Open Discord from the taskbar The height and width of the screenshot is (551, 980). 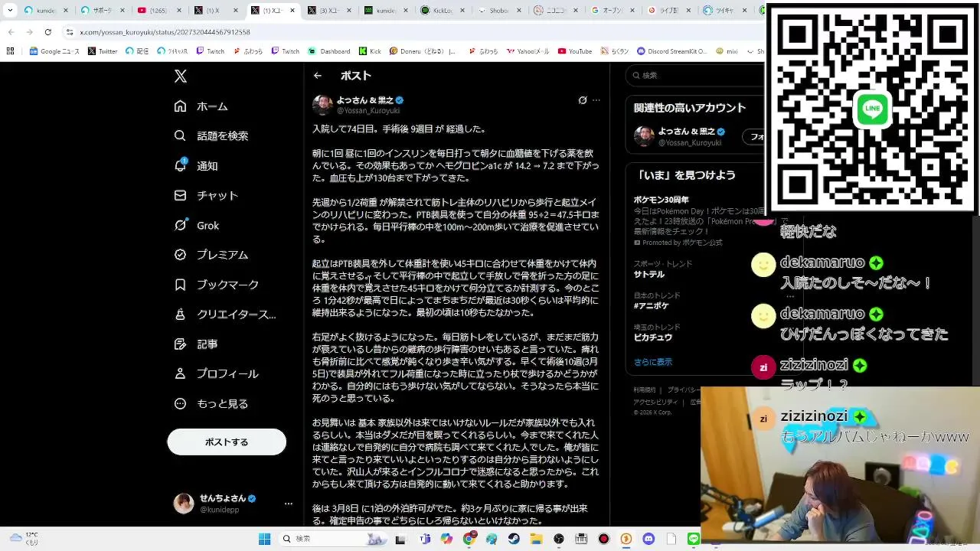coord(648,539)
